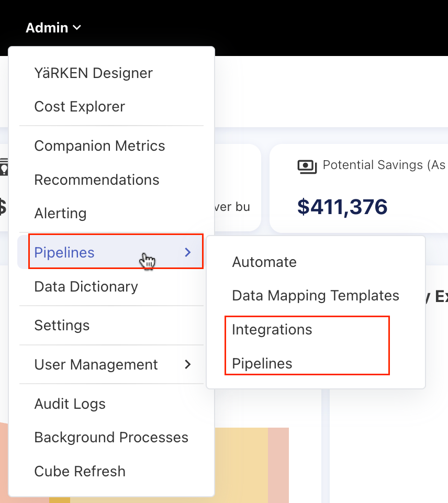Open Data Mapping Templates submenu item
The height and width of the screenshot is (503, 448).
click(315, 295)
